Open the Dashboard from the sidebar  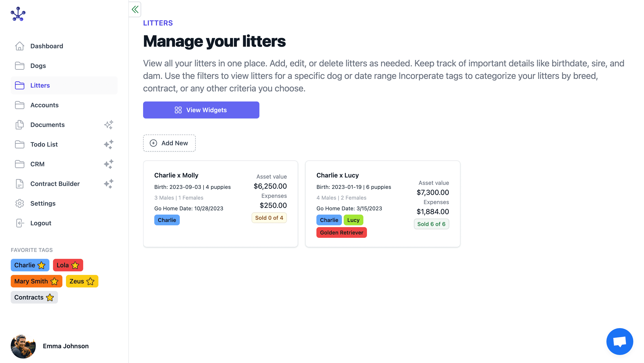coord(47,46)
